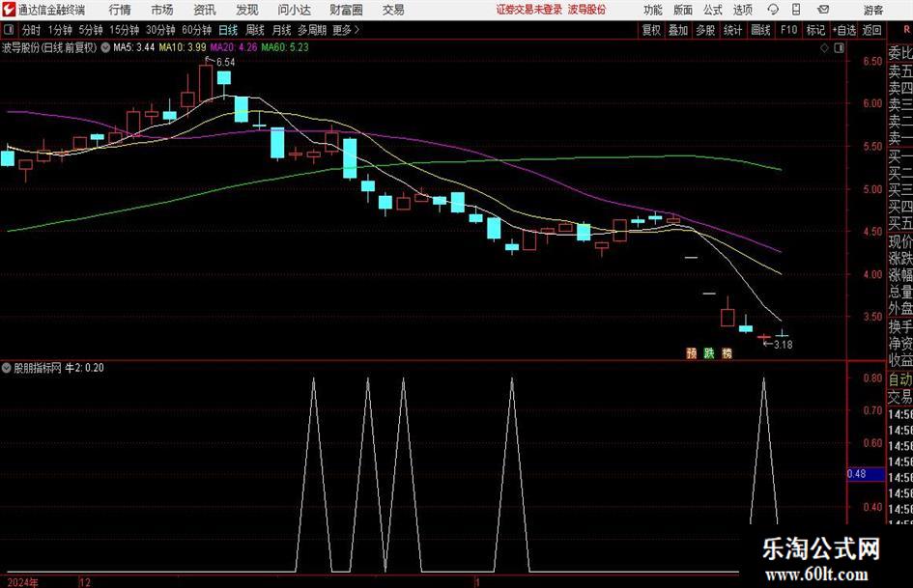Click the 6.50 price axis label
The width and height of the screenshot is (913, 588).
pos(872,62)
